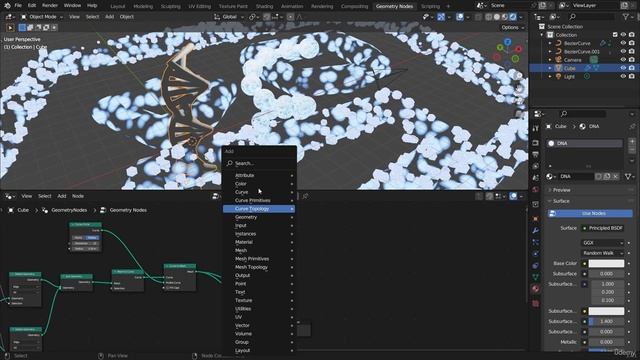Open the GGX distribution dropdown
The width and height of the screenshot is (640, 360).
pyautogui.click(x=602, y=243)
